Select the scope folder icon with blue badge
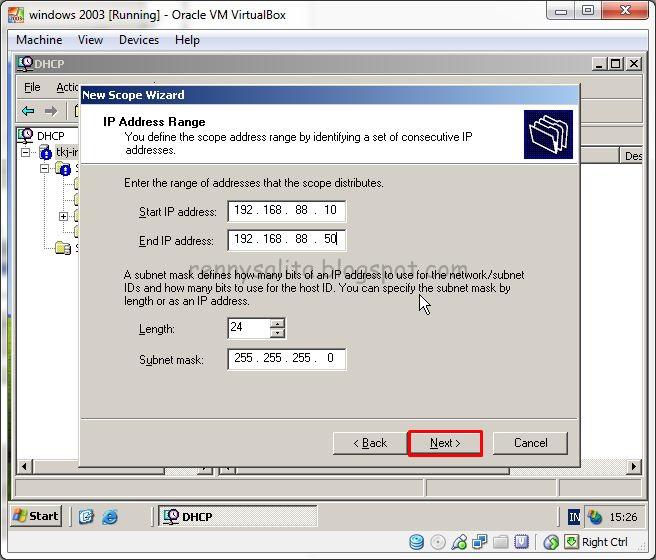The height and width of the screenshot is (560, 656). [63, 169]
